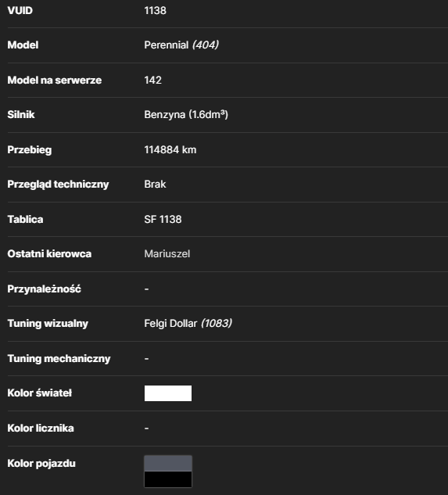The height and width of the screenshot is (495, 448).
Task: Select the server model value 142
Action: (x=152, y=80)
